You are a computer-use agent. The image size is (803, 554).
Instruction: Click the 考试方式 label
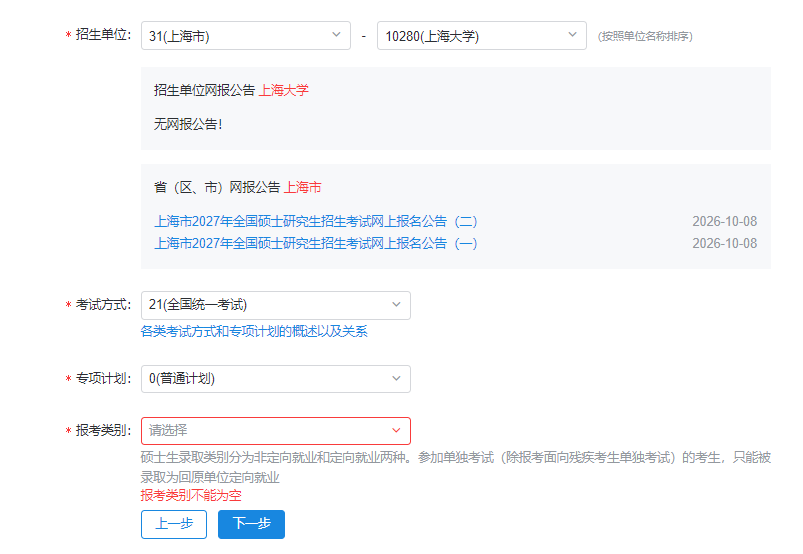(103, 305)
